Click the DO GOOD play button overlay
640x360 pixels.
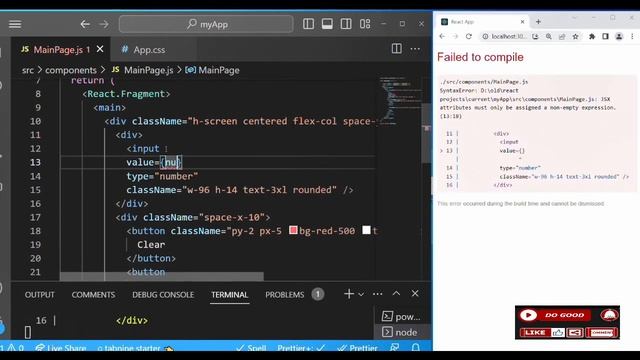tap(528, 315)
